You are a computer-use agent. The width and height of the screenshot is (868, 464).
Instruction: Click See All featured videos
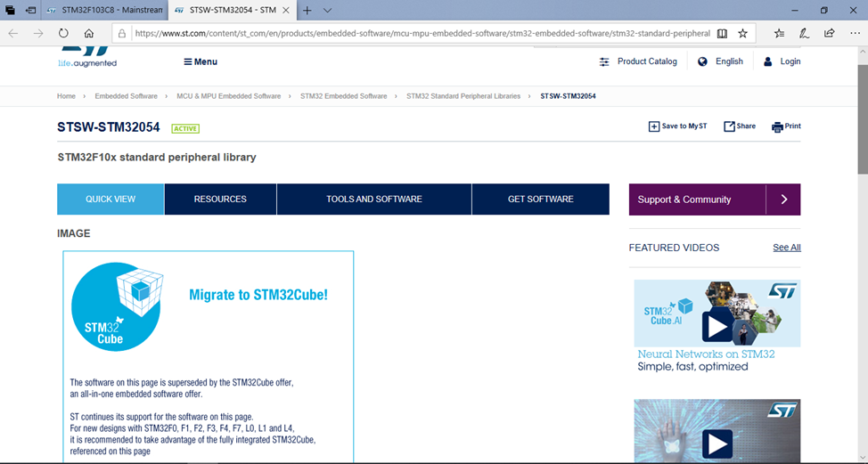787,248
